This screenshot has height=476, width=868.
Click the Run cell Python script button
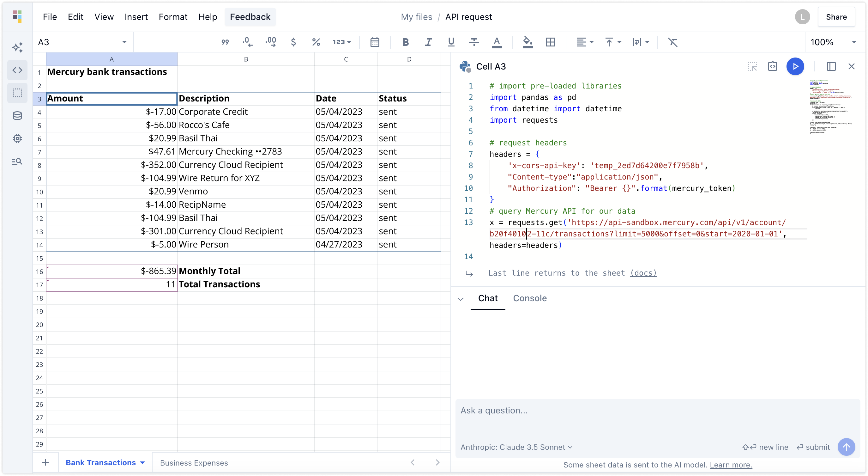[795, 66]
